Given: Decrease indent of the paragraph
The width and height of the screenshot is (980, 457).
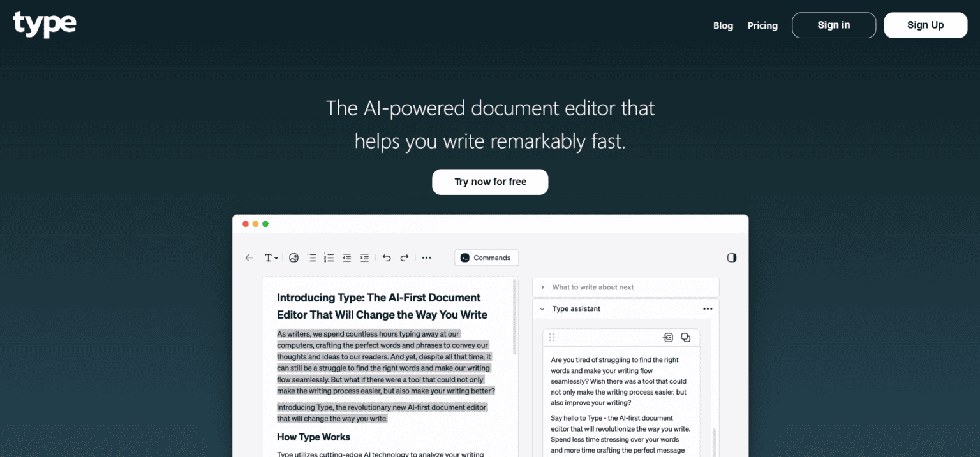Looking at the screenshot, I should 346,258.
